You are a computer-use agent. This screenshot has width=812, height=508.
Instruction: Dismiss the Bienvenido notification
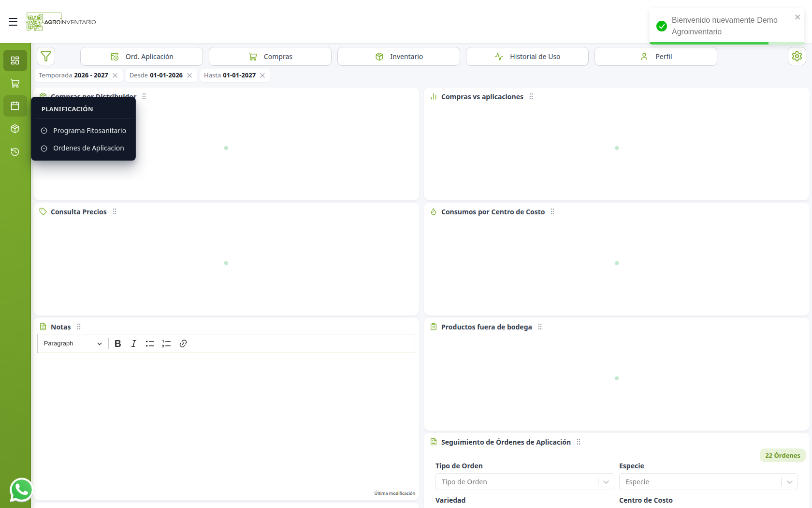(x=797, y=17)
